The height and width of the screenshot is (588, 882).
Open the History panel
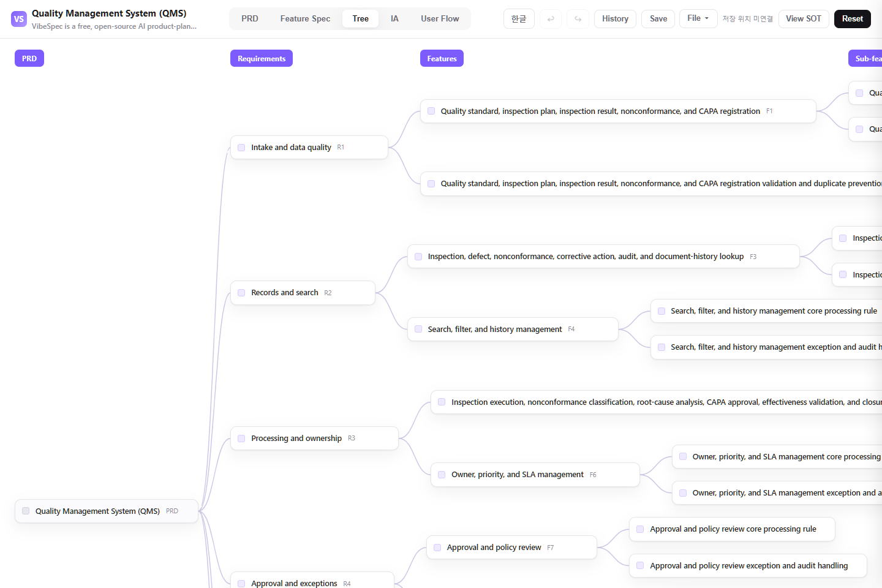click(x=615, y=19)
